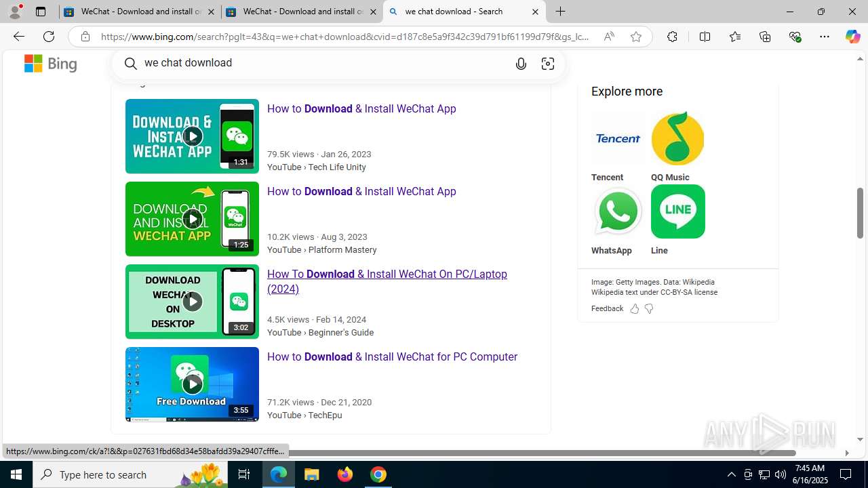Open the tab actions menu icon
The width and height of the screenshot is (868, 488).
pos(41,12)
